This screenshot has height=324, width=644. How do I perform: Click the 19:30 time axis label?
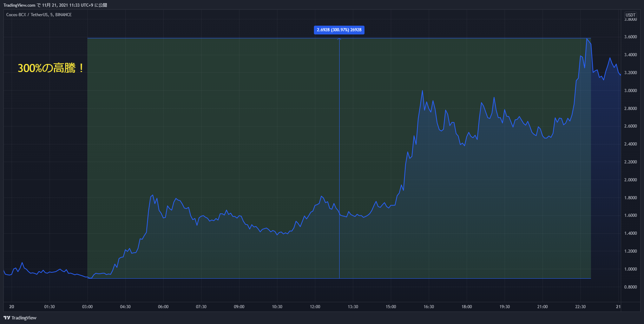(x=505, y=307)
